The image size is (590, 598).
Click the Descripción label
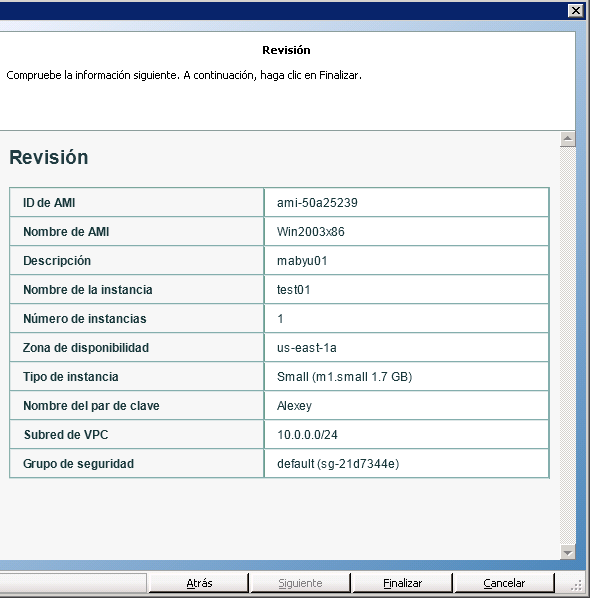57,260
